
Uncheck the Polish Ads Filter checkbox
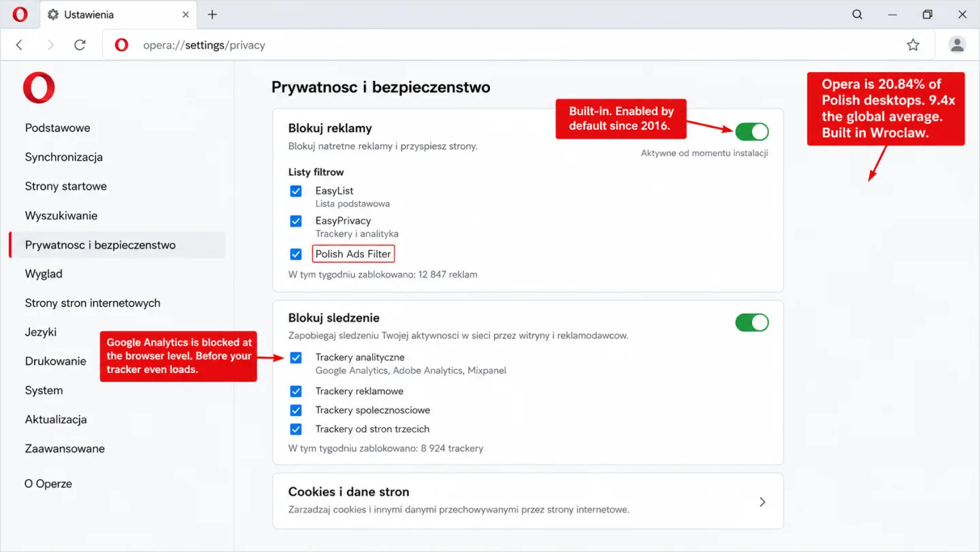[x=296, y=254]
